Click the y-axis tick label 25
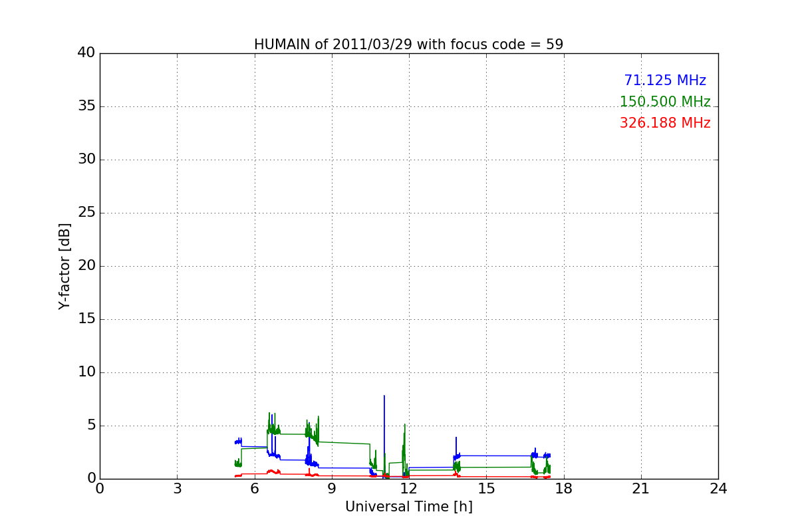798x532 pixels. pyautogui.click(x=86, y=213)
